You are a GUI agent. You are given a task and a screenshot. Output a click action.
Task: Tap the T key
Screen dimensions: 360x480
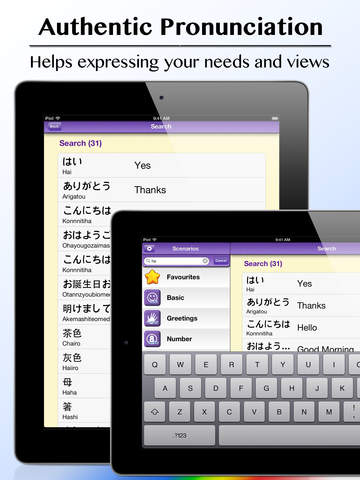click(257, 364)
